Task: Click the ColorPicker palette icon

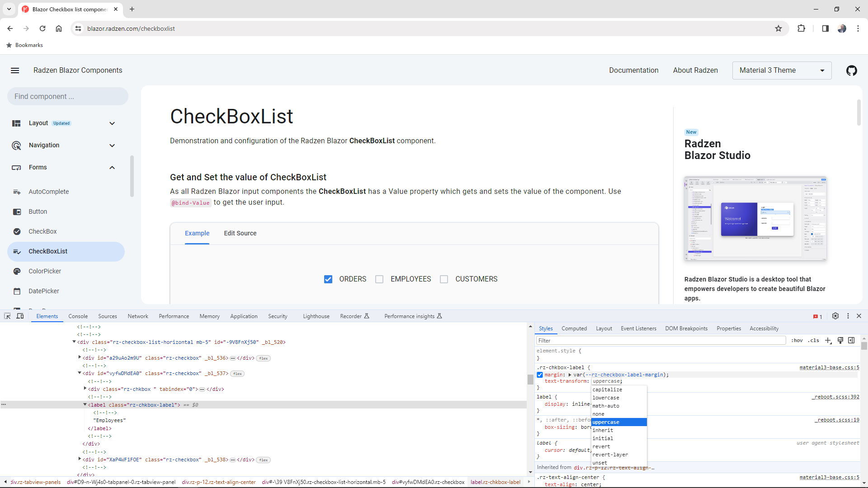Action: click(17, 272)
